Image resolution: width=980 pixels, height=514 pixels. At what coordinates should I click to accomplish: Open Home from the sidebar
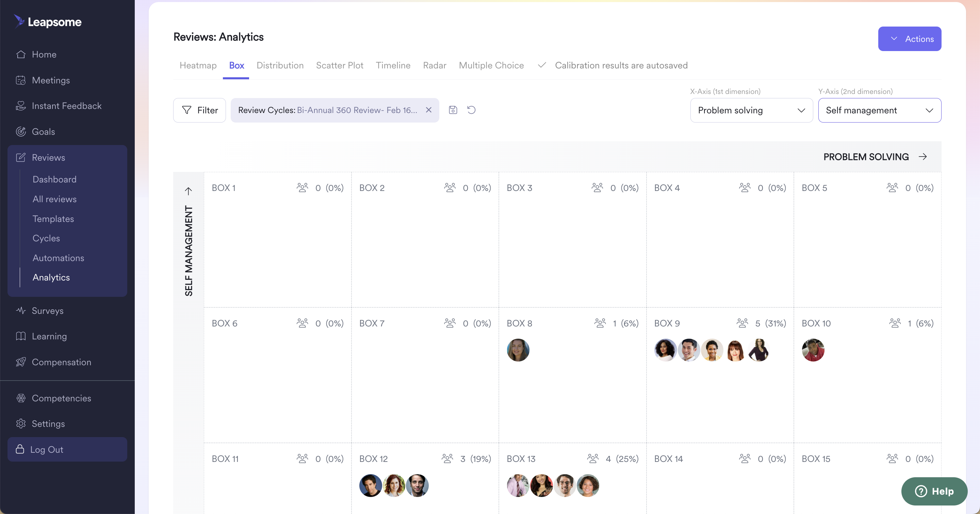coord(44,54)
